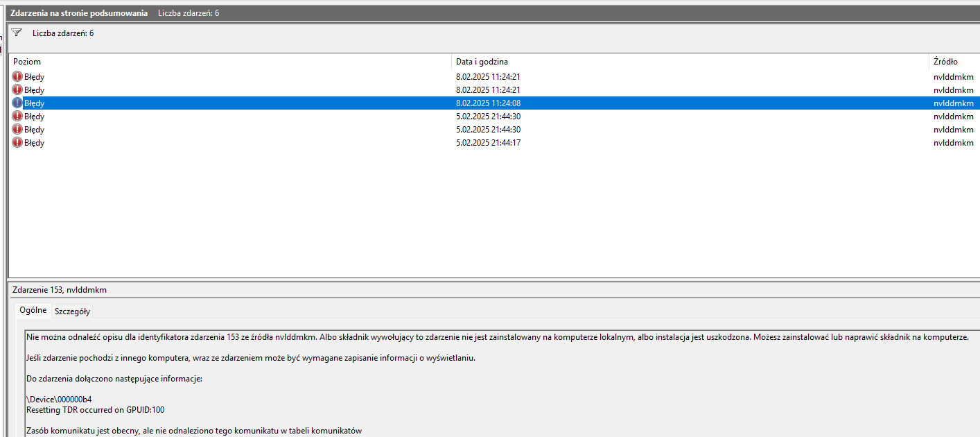Click the "Zdarzenia na stronie podsumowania" title

[x=79, y=13]
